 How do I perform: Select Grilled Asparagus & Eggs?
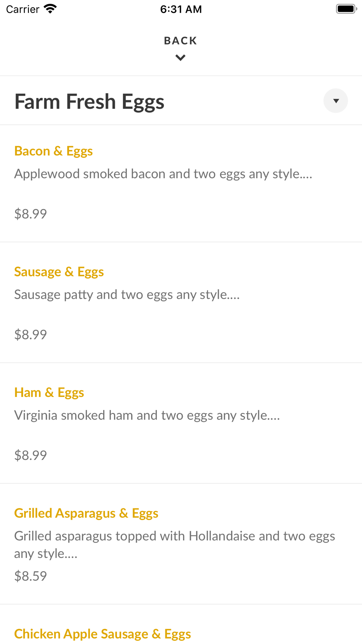pyautogui.click(x=86, y=513)
